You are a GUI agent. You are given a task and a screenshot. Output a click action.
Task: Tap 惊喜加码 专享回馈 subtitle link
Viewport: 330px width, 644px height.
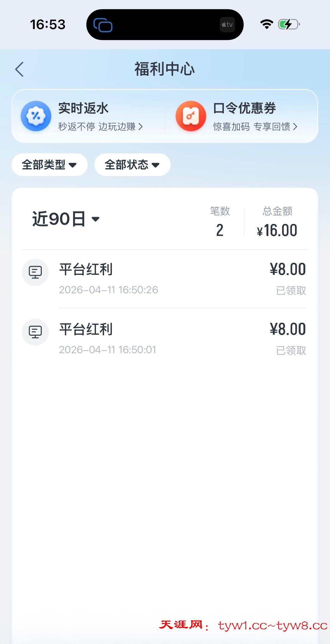(x=255, y=127)
